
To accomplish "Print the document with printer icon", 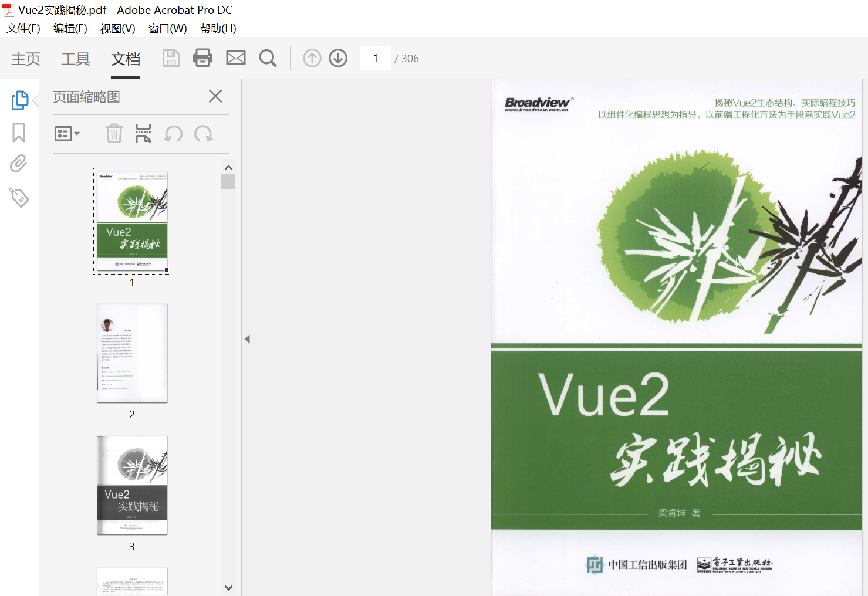I will point(203,58).
